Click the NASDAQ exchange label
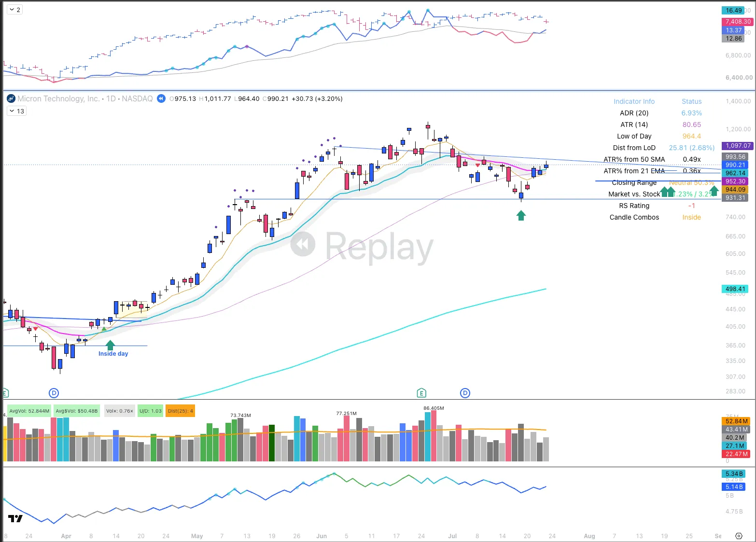The image size is (756, 542). tap(137, 98)
